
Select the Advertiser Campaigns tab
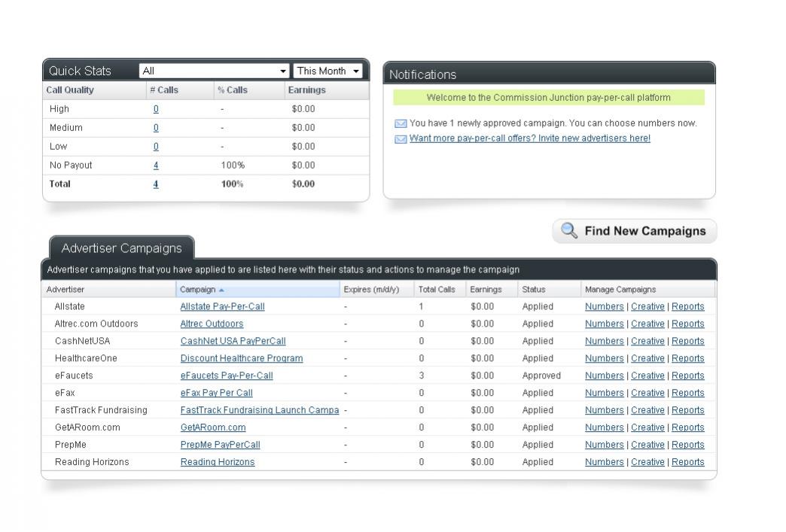[121, 248]
